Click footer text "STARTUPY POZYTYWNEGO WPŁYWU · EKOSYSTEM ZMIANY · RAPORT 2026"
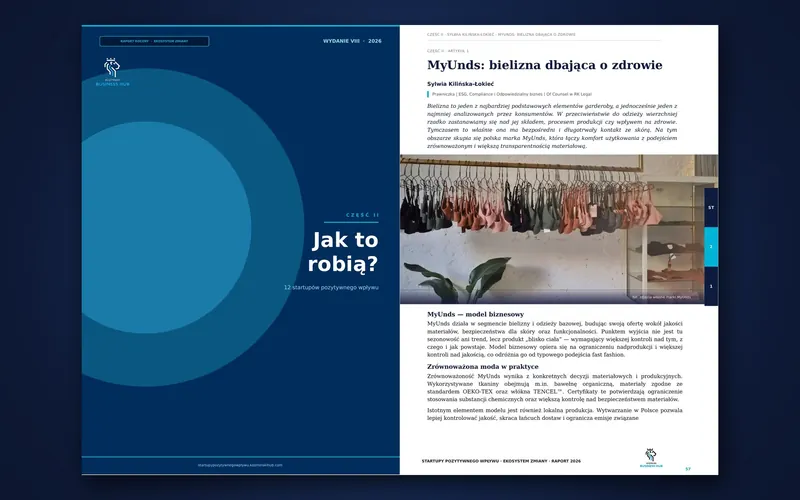Screen dimensions: 800x500 coord(501,461)
